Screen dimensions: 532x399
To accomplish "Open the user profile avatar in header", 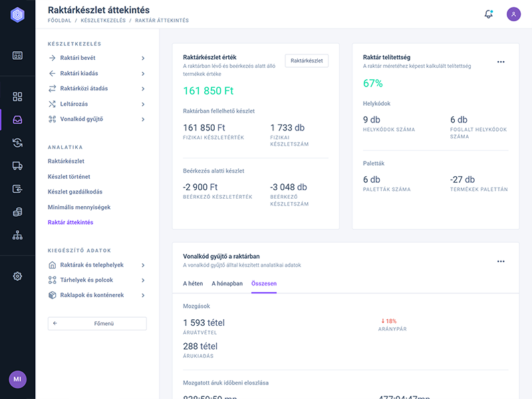I will click(513, 14).
